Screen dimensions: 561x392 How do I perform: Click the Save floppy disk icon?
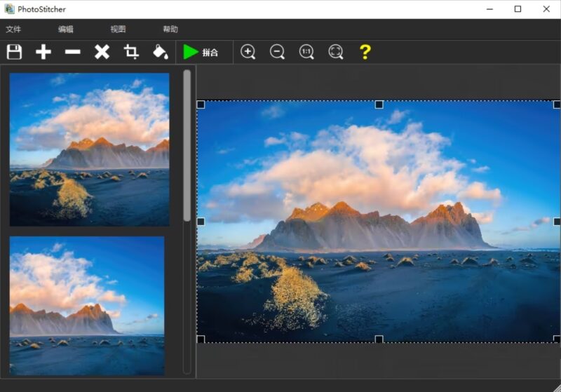[x=14, y=52]
